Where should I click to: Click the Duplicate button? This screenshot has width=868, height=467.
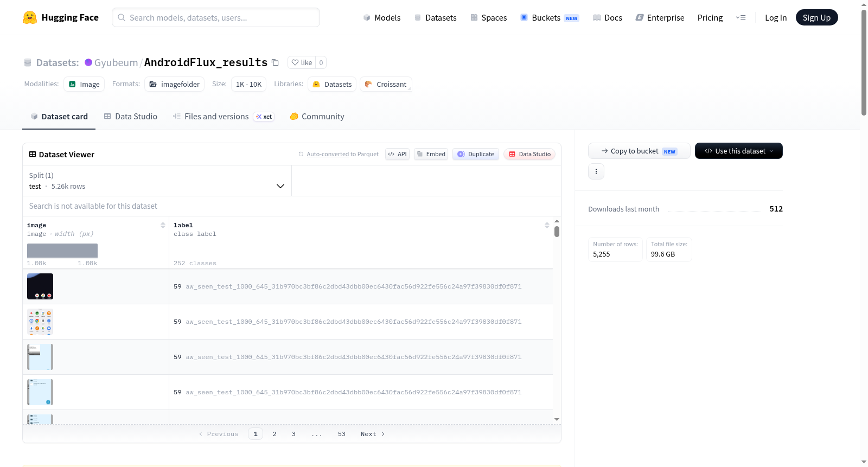[x=476, y=154]
